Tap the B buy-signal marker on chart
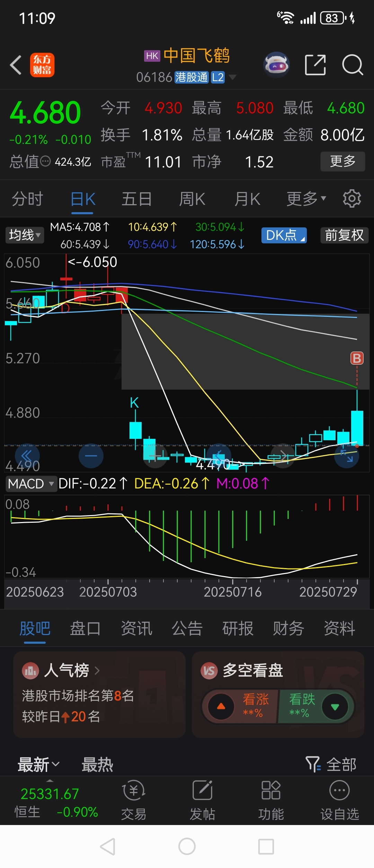This screenshot has width=374, height=868. pyautogui.click(x=357, y=358)
